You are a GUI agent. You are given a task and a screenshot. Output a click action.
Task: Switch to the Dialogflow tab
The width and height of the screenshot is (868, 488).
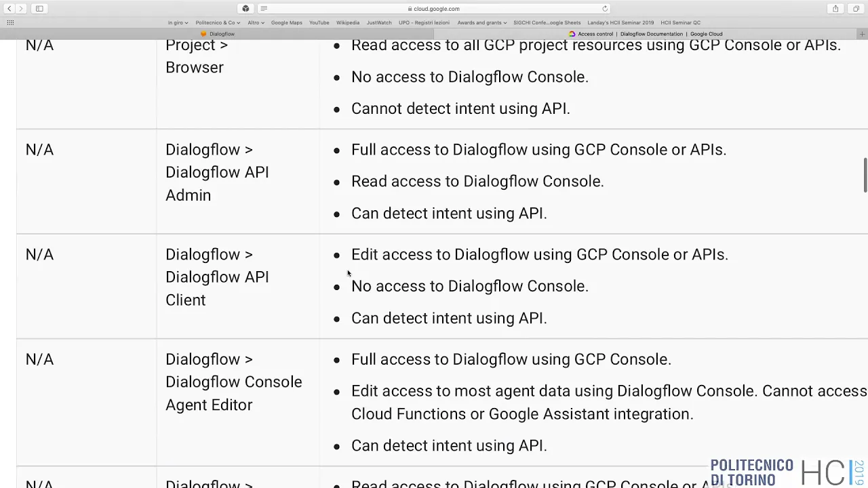[217, 34]
